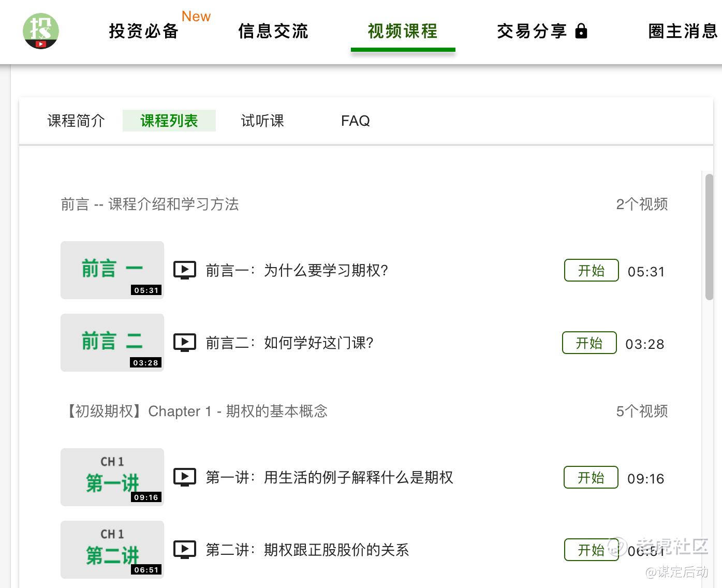722x588 pixels.
Task: Open the 圈主消息 tab
Action: pos(683,31)
